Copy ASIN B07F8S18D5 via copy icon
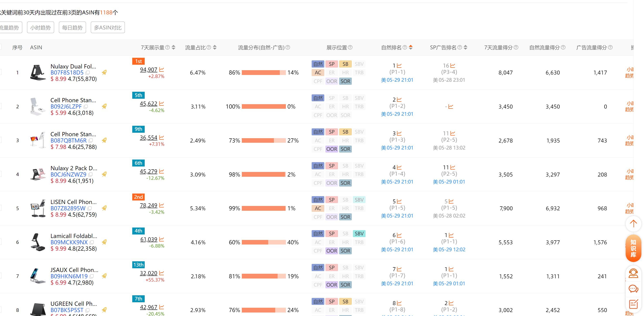Screen dimensions: 644x316 point(88,73)
